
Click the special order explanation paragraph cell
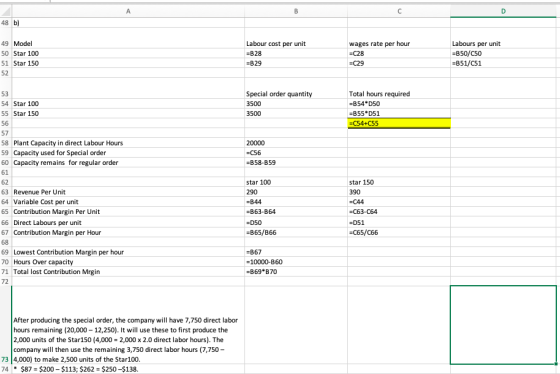128,325
